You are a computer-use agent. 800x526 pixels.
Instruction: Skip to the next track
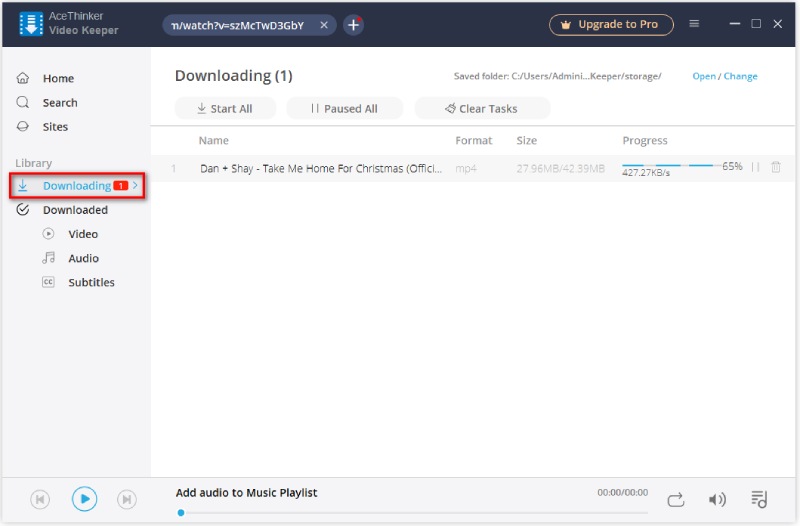click(127, 499)
